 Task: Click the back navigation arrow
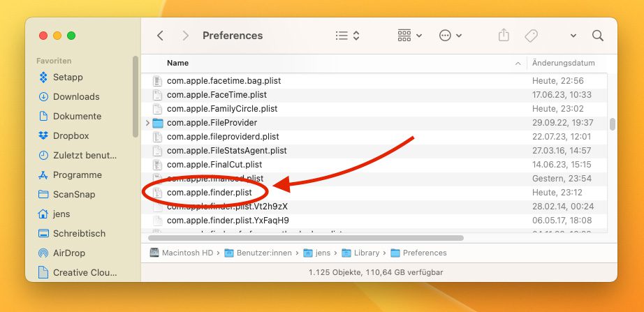tap(161, 36)
